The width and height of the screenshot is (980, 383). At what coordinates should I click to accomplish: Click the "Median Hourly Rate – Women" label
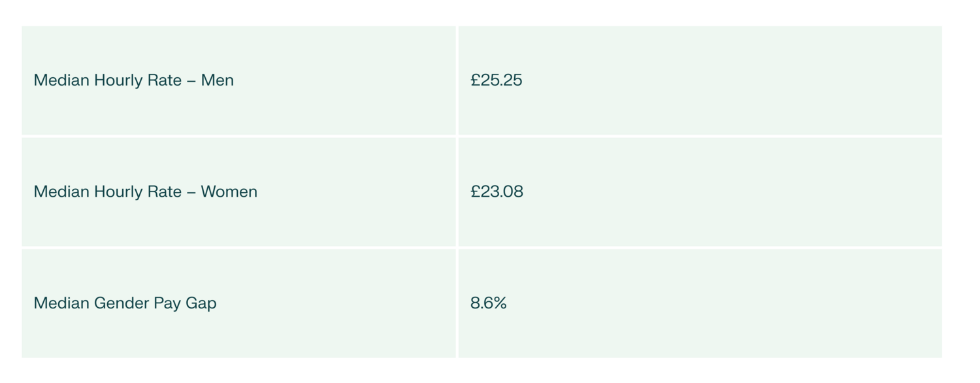[145, 191]
